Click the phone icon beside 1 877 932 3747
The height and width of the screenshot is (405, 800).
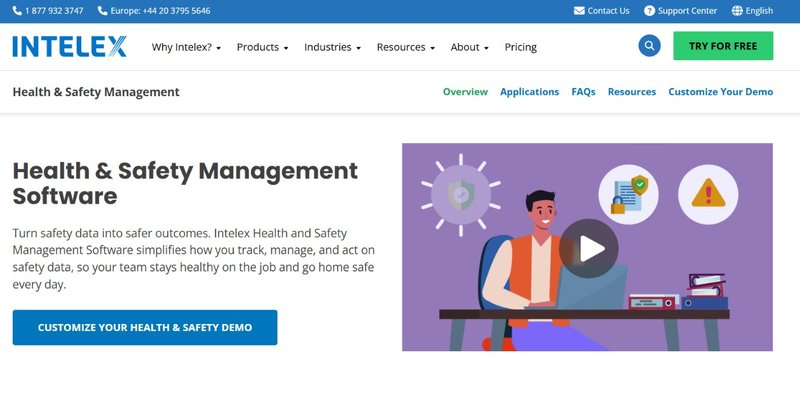[x=17, y=11]
